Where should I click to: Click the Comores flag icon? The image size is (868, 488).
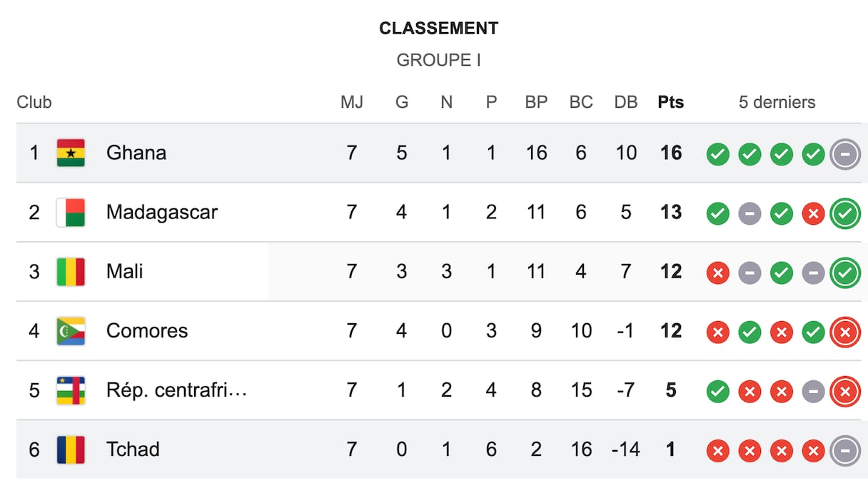click(71, 331)
